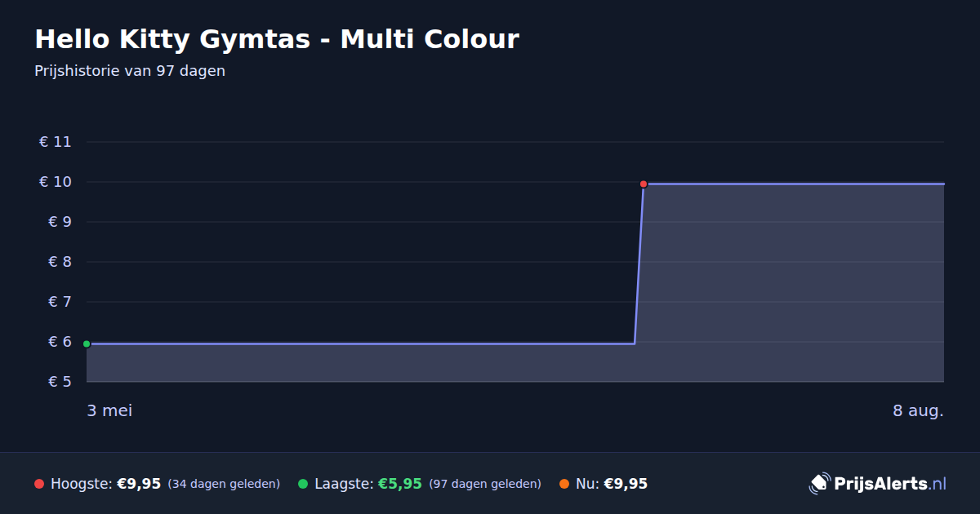The width and height of the screenshot is (980, 514).
Task: Click the Hello Kitty Gymtas title
Action: [x=277, y=38]
